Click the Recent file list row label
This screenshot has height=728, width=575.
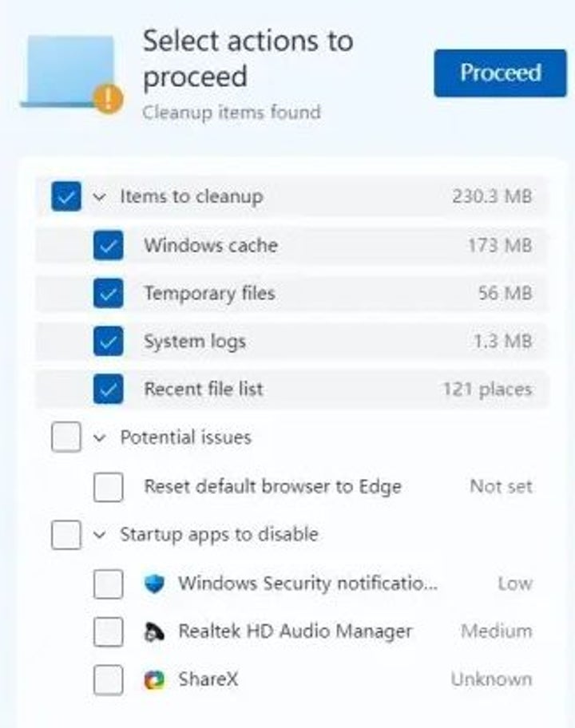[x=204, y=390]
